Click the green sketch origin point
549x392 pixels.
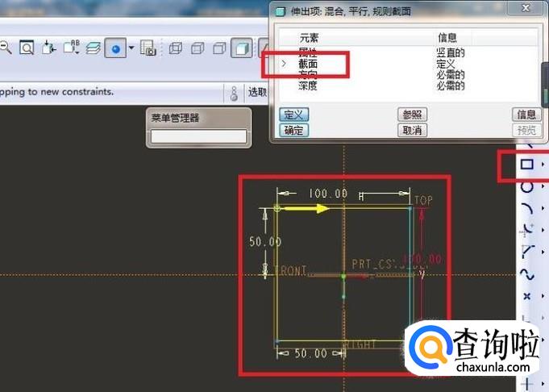(343, 276)
